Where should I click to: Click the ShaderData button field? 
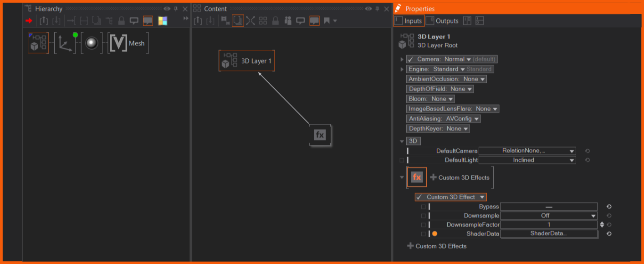[548, 234]
